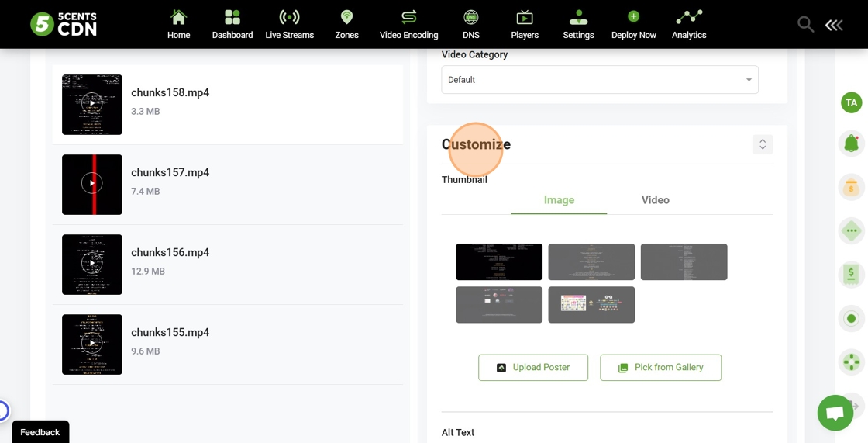Open the Feedback tab
The height and width of the screenshot is (443, 868).
[x=40, y=432]
